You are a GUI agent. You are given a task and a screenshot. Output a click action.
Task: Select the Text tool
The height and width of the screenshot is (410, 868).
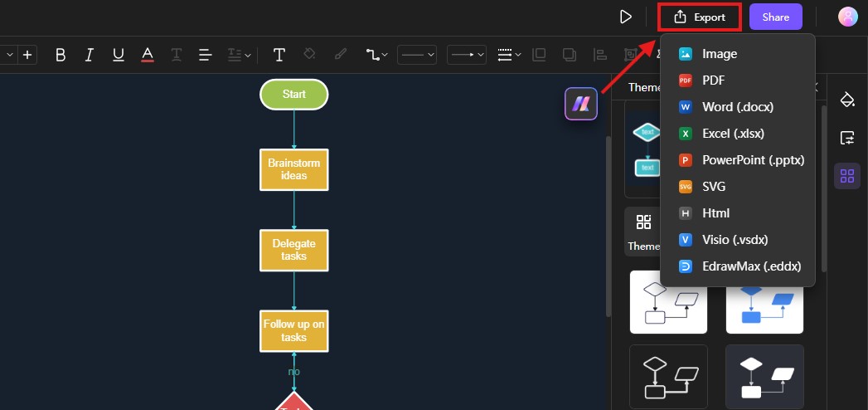279,55
